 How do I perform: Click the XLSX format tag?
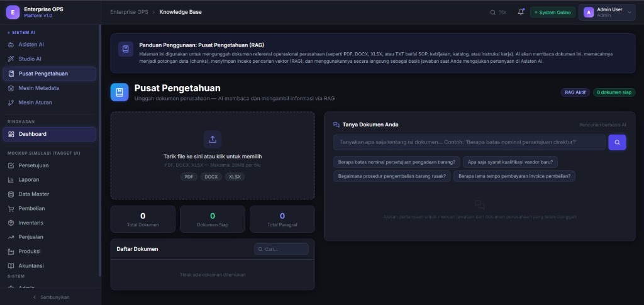tap(235, 177)
